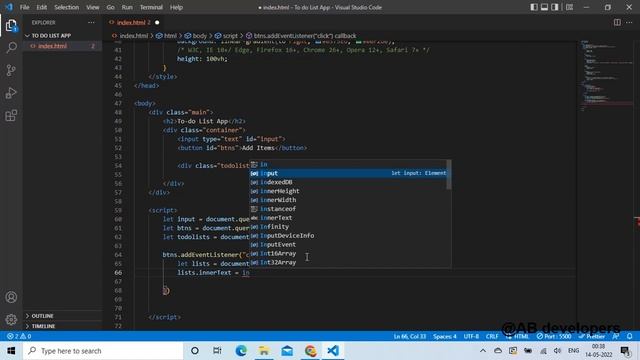Viewport: 640px width, 360px height.
Task: Click the feedback icon in status bar
Action: coord(616,336)
